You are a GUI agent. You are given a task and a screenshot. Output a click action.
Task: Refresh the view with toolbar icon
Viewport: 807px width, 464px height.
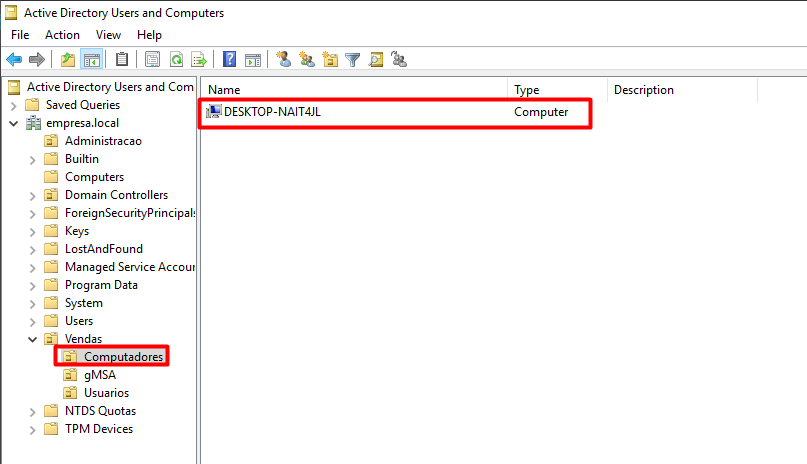(176, 60)
